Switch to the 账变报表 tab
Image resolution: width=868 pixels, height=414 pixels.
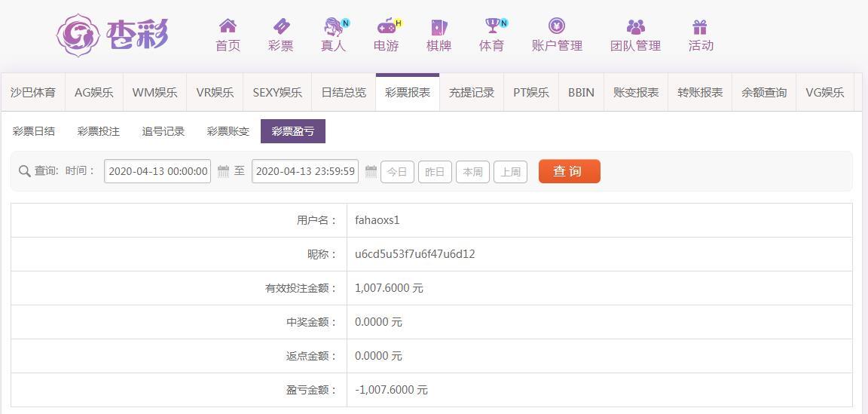click(x=636, y=93)
